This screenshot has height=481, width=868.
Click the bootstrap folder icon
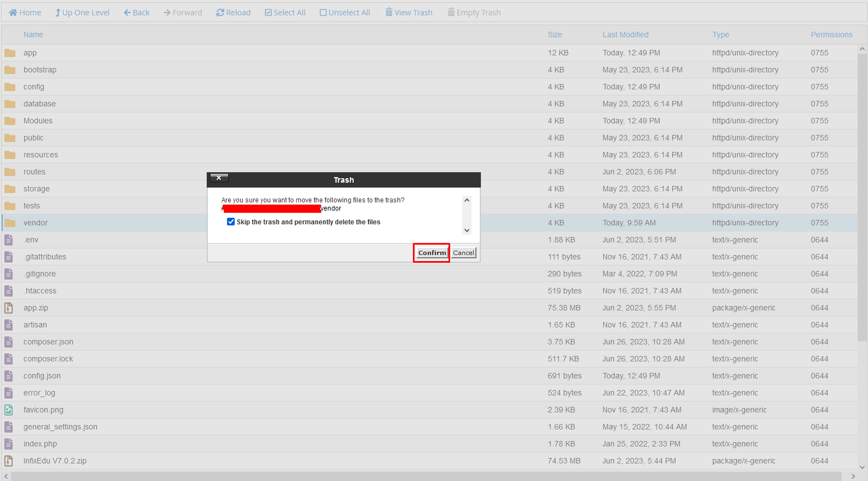[10, 70]
